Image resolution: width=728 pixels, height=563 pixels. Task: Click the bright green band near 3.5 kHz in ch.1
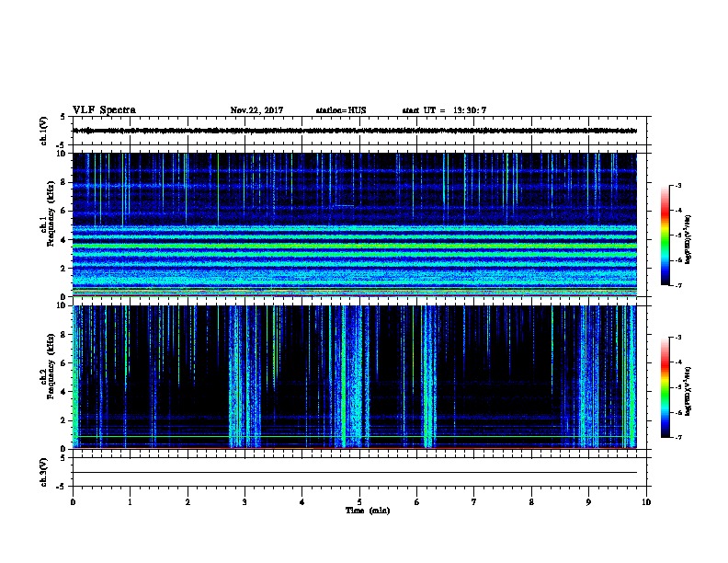[x=355, y=247]
